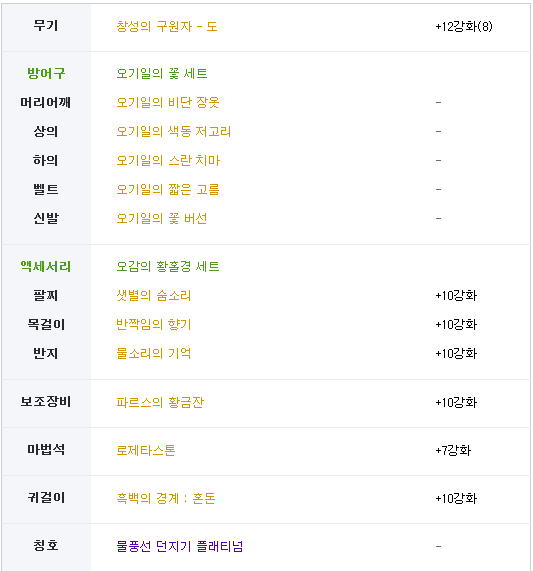Select the 흑백의 경계 : 혼돈 earring

(x=166, y=499)
